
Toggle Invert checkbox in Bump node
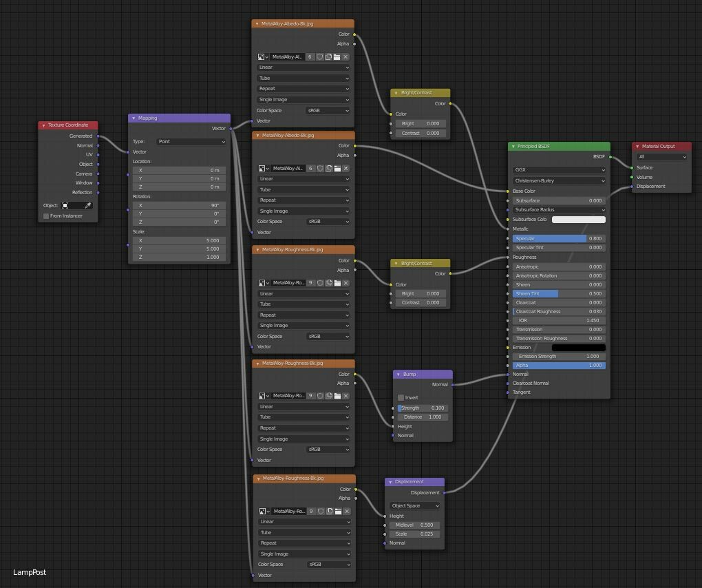pos(401,398)
